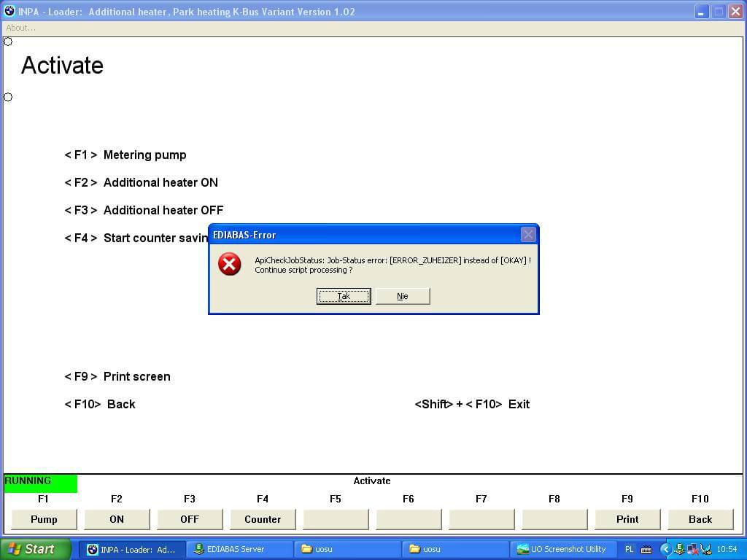The width and height of the screenshot is (747, 560).
Task: Click the '<Shift> + < F10> Exit' text
Action: (x=472, y=404)
